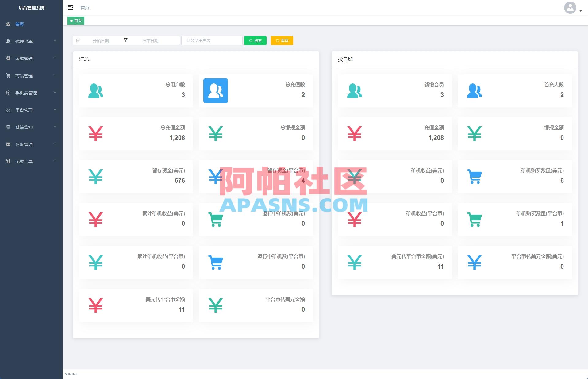Expand the 系统工具 sidebar menu
The height and width of the screenshot is (379, 588).
pyautogui.click(x=31, y=161)
